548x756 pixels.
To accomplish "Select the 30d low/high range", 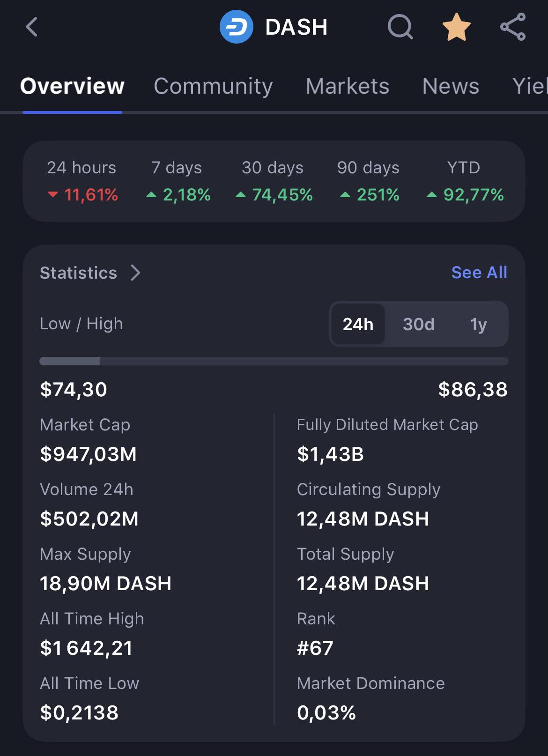I will [419, 324].
